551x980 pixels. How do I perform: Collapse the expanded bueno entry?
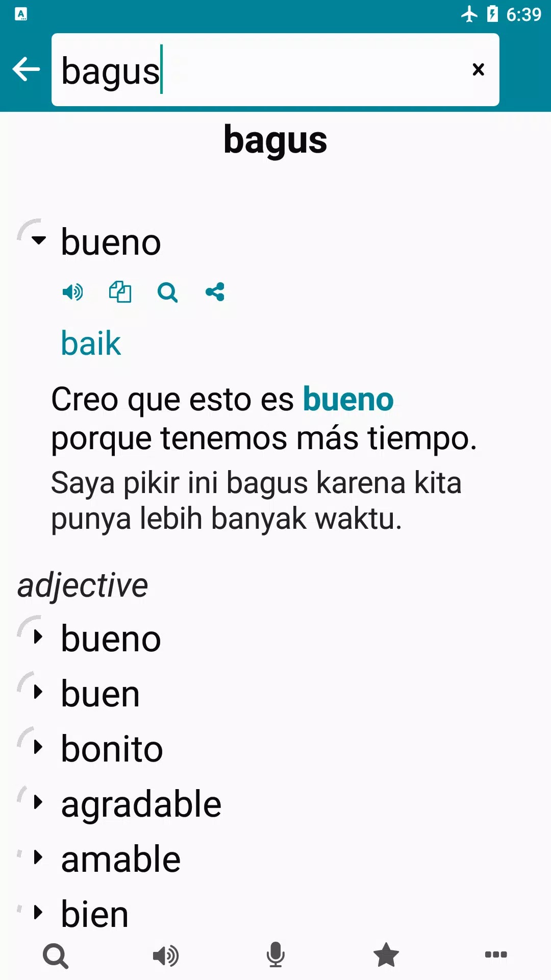click(38, 240)
